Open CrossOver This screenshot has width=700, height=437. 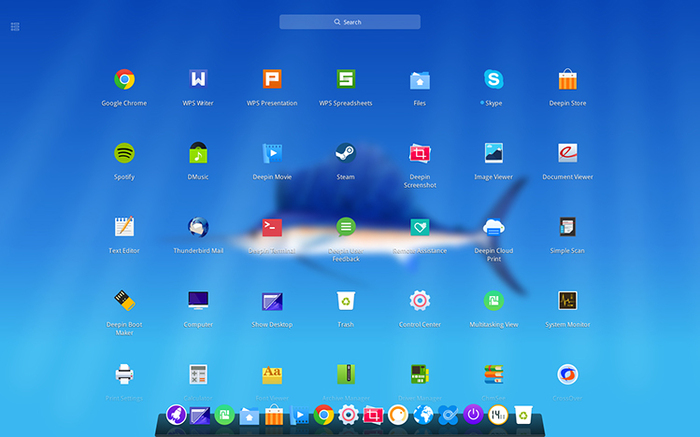567,374
